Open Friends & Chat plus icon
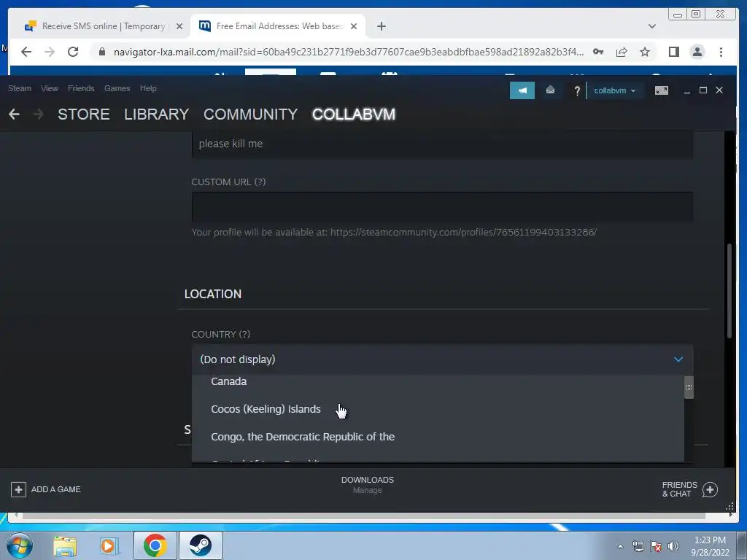747x560 pixels. tap(710, 489)
